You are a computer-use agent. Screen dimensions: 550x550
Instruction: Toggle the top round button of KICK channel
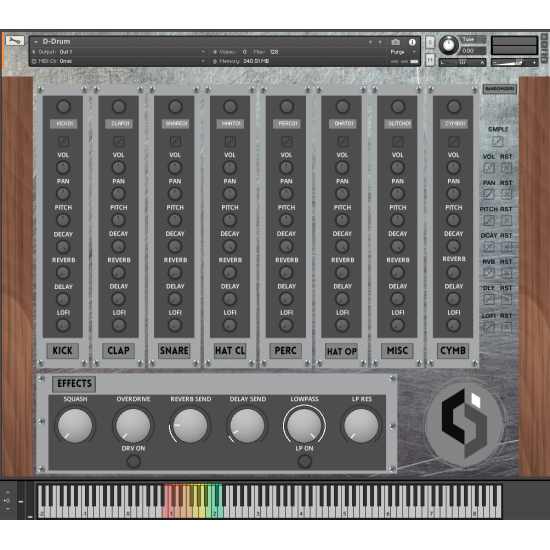click(63, 106)
